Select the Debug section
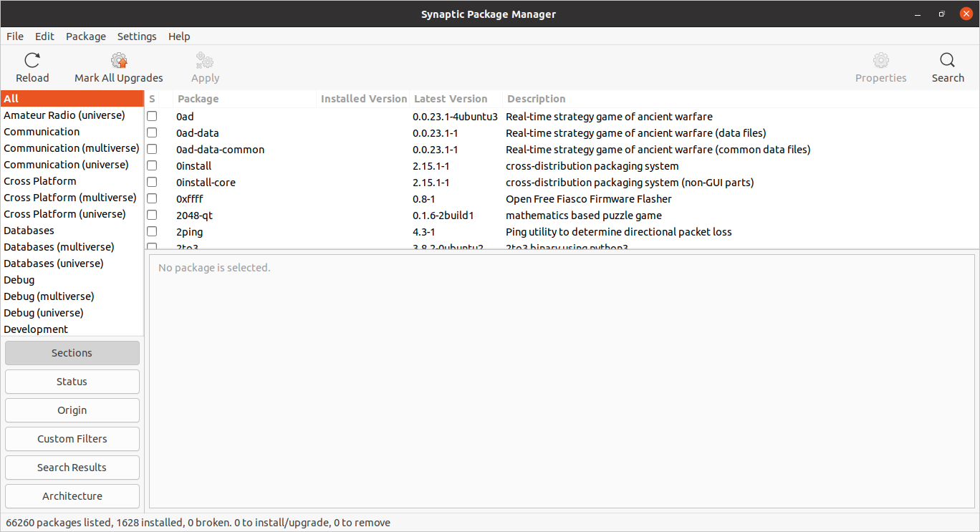Screen dimensions: 980x532 (72, 280)
